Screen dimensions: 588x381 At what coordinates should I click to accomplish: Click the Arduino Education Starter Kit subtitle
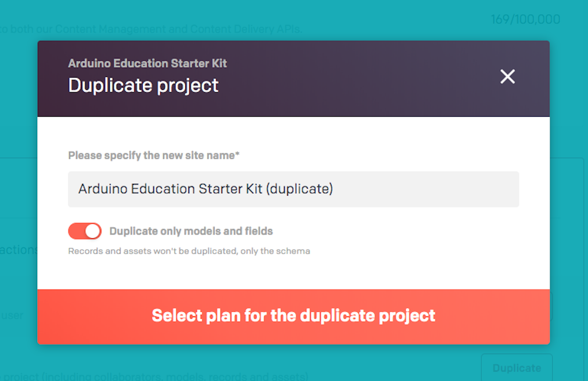click(147, 63)
